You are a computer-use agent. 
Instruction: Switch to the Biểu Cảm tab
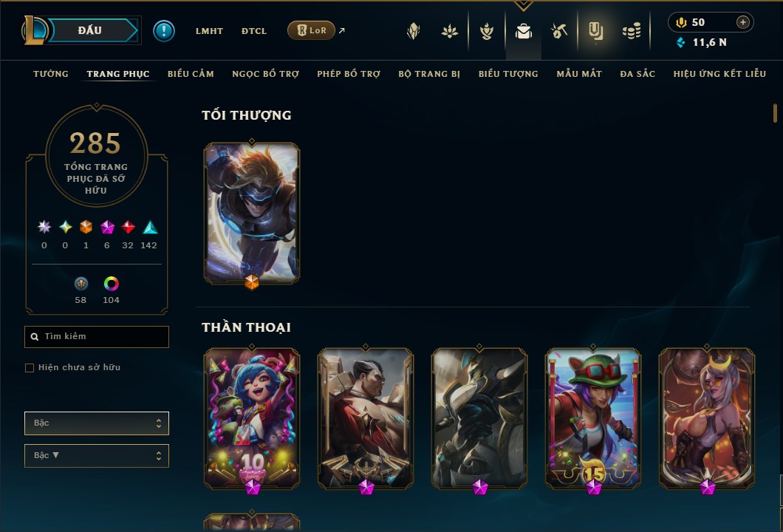pyautogui.click(x=191, y=74)
